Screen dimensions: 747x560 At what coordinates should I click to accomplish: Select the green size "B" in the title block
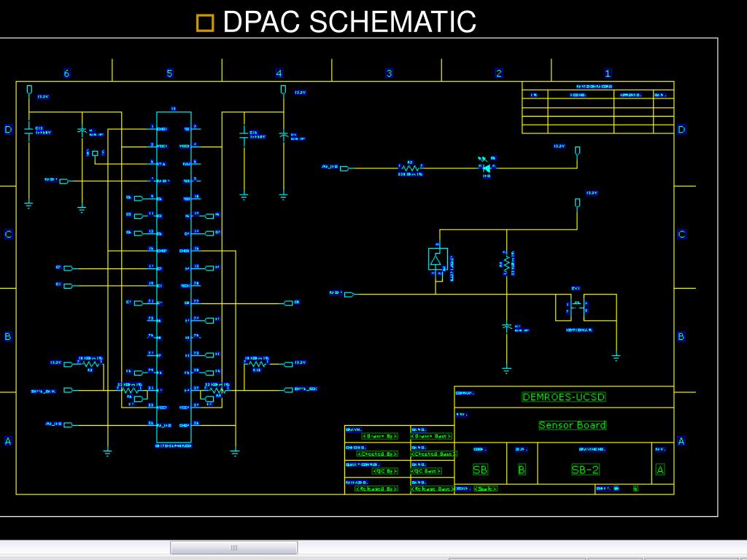coord(522,470)
